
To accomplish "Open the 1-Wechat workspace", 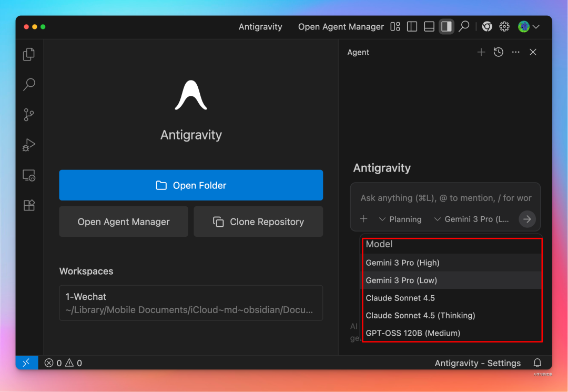I will (191, 303).
